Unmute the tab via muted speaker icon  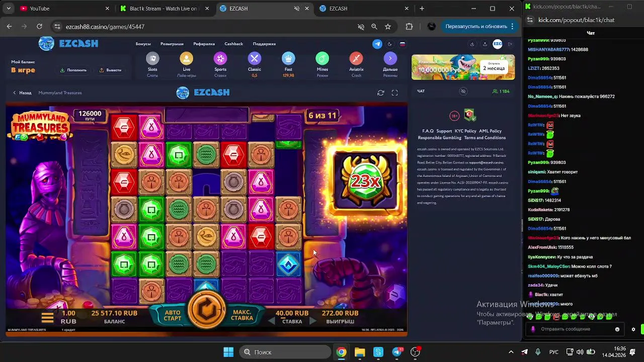coord(297,9)
